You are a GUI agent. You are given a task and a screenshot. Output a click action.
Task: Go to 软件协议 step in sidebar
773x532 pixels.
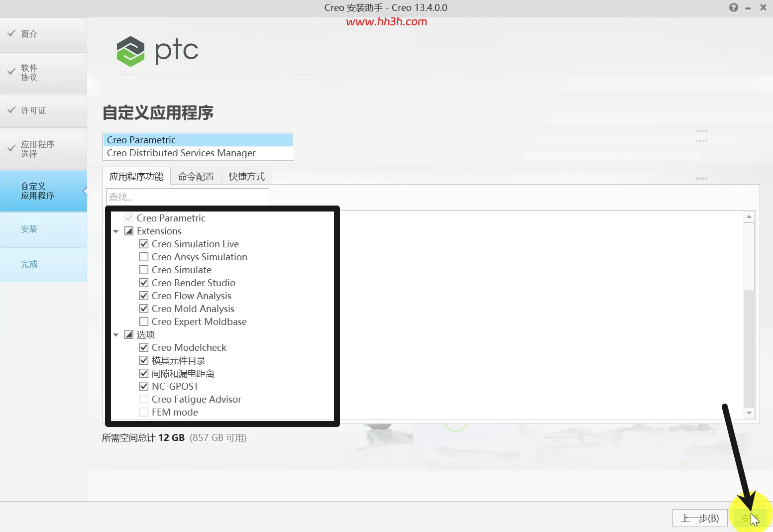pos(43,73)
